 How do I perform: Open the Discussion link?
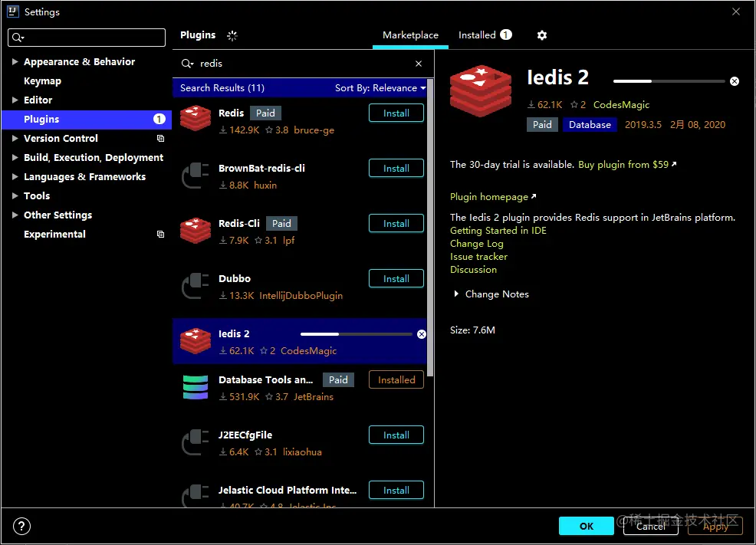(x=473, y=269)
